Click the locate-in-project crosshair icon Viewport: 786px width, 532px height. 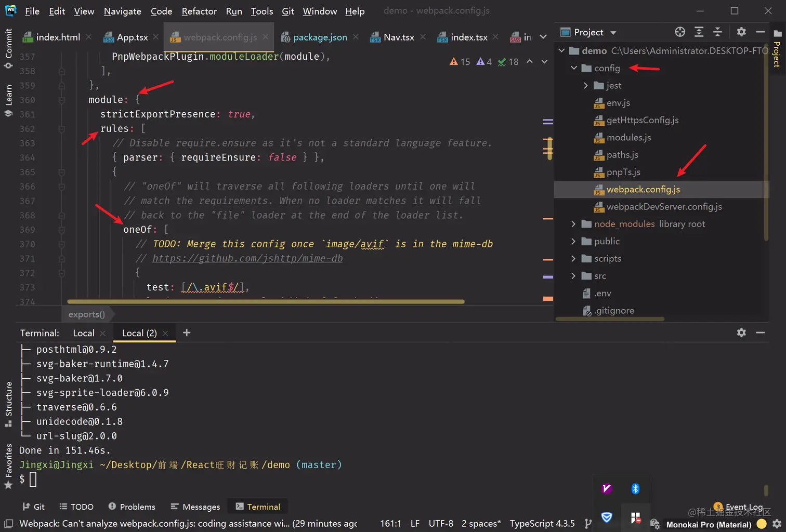point(679,32)
